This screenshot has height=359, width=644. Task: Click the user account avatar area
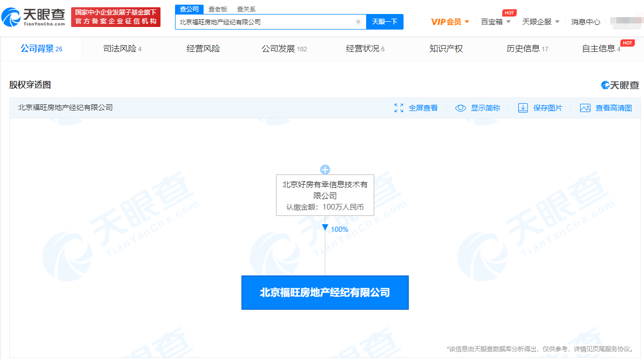(626, 22)
